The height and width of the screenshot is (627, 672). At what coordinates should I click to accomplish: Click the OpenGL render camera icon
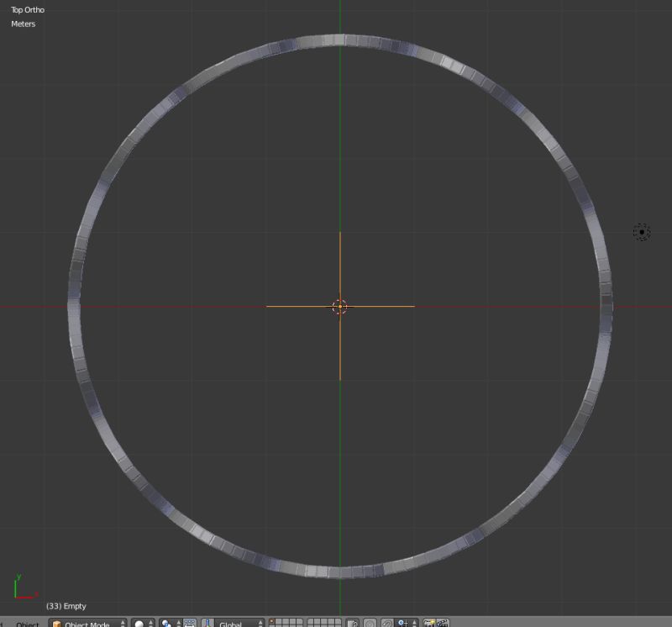(429, 623)
